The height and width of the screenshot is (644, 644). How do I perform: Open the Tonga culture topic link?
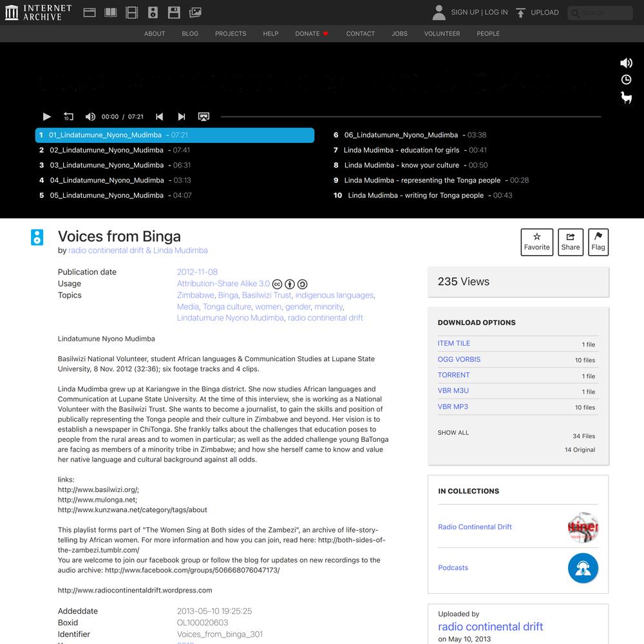pos(227,307)
